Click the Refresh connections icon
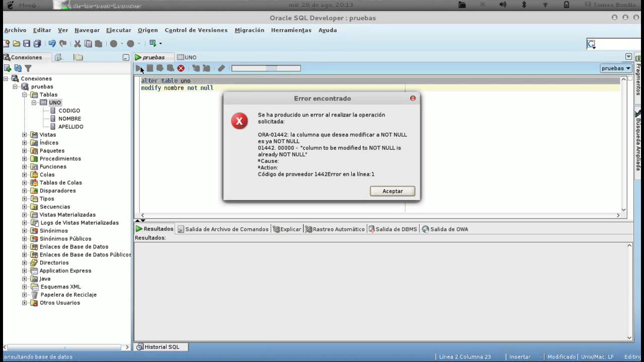Viewport: 644px width, 362px height. click(x=18, y=68)
